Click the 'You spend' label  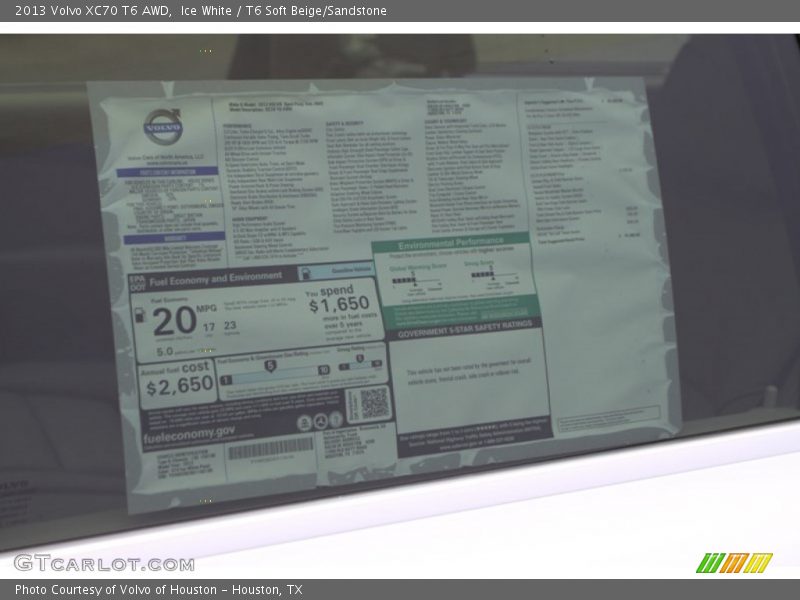click(329, 291)
